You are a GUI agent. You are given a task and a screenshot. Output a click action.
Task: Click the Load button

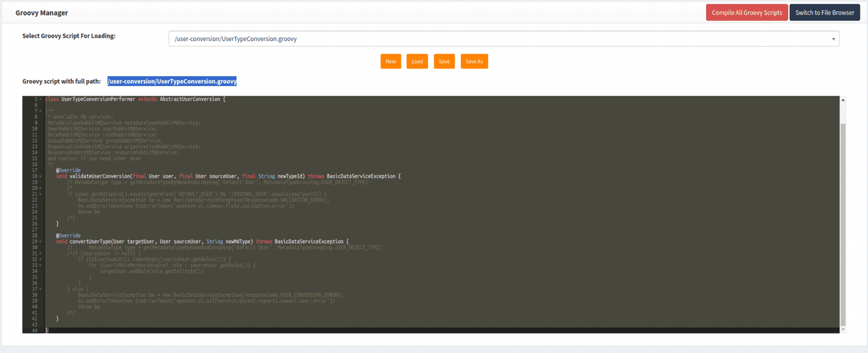(x=417, y=61)
